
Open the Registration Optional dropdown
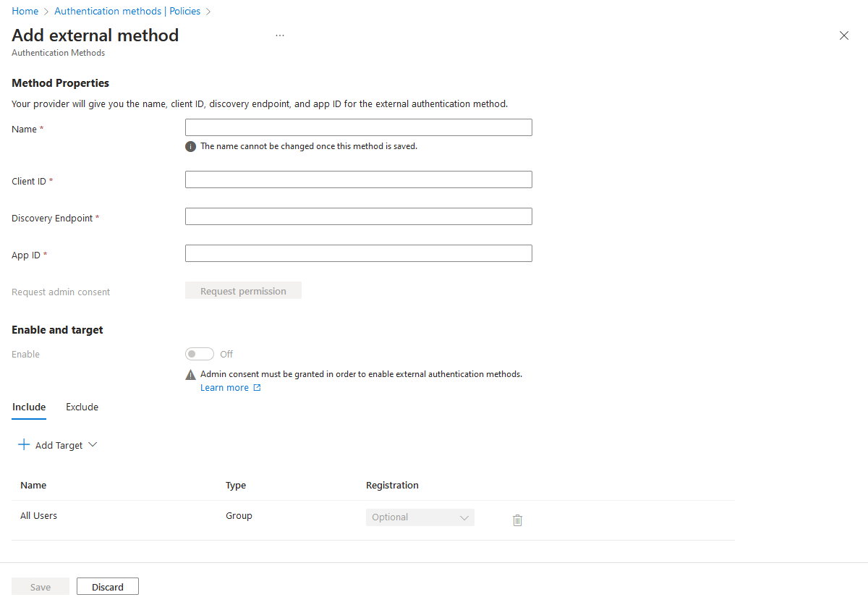tap(420, 517)
